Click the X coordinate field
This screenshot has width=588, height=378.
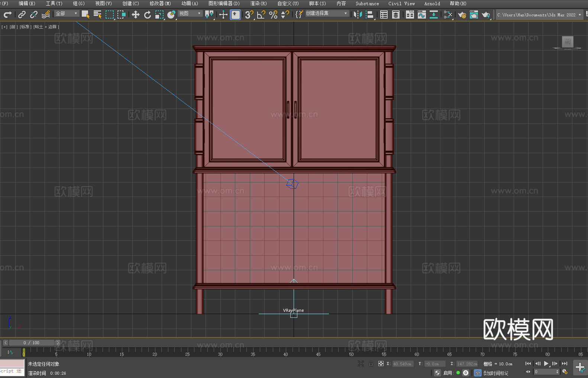403,364
